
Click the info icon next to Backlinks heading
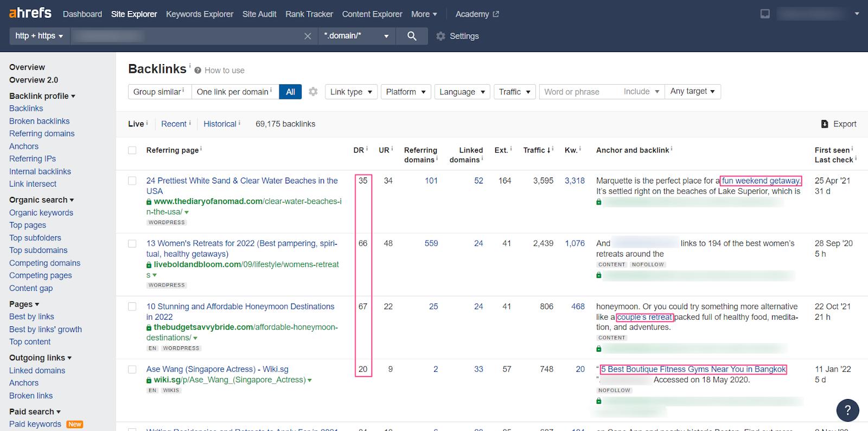(190, 65)
